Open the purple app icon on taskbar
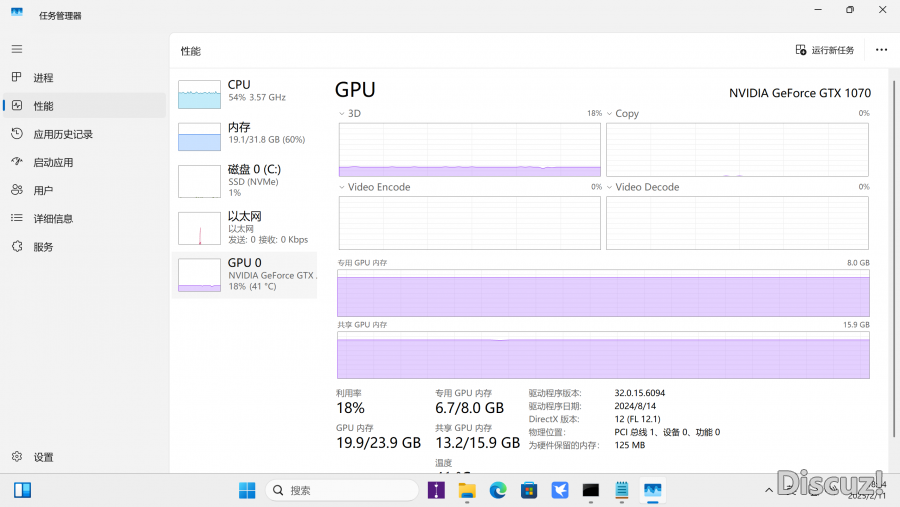900x507 pixels. 436,490
